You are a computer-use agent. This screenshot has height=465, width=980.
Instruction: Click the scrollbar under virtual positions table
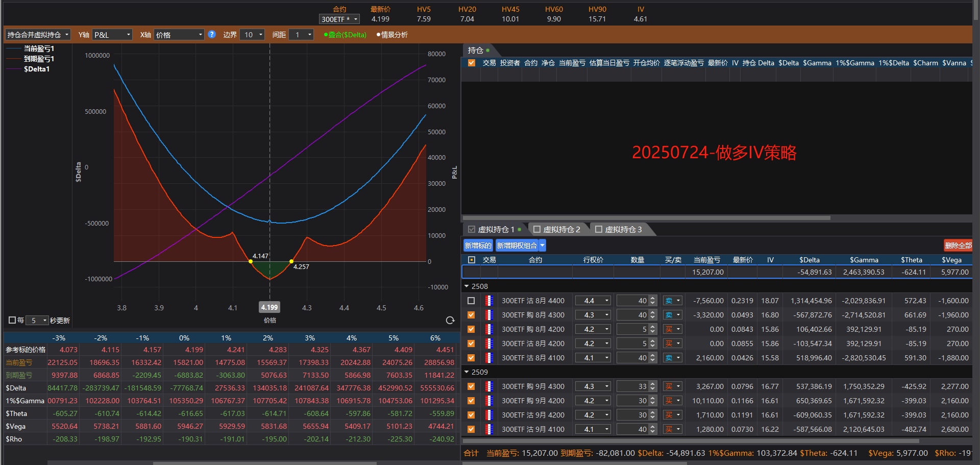pos(691,441)
